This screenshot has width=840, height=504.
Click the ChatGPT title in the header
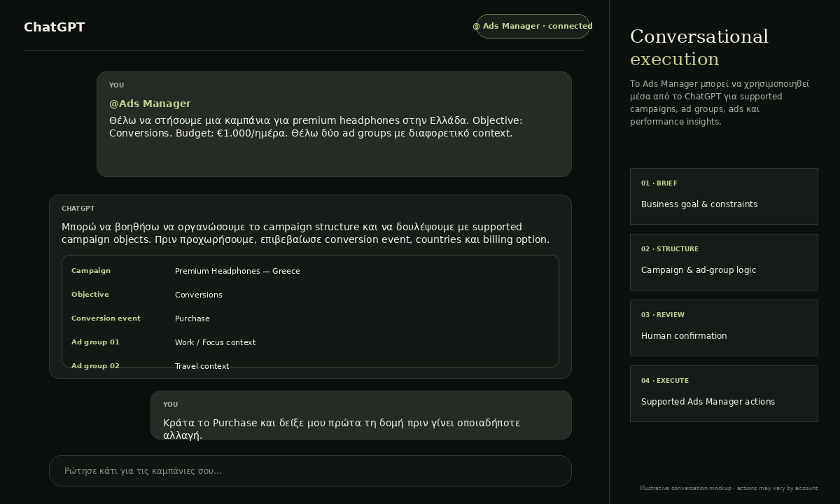55,27
